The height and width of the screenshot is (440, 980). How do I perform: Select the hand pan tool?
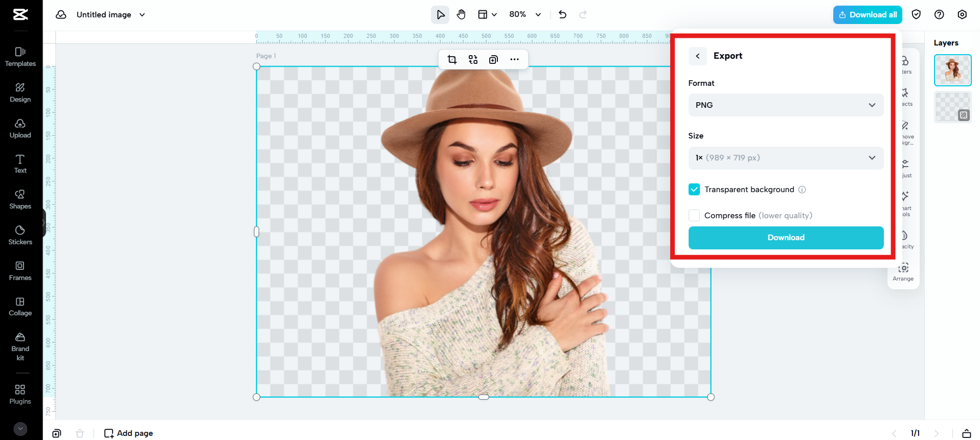[x=461, y=15]
